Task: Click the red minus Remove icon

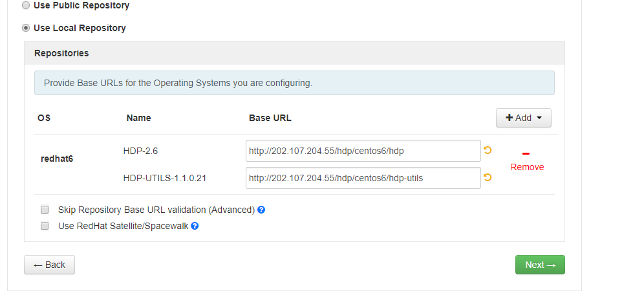Action: (x=526, y=154)
